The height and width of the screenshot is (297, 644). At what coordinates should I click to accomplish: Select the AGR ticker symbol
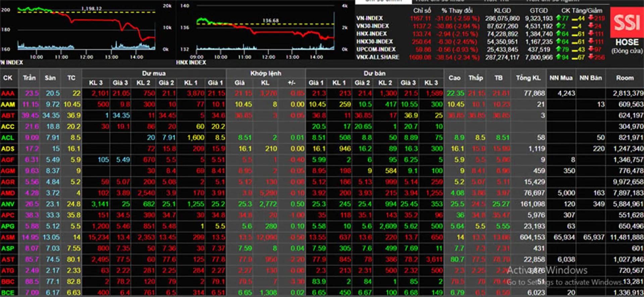click(8, 182)
